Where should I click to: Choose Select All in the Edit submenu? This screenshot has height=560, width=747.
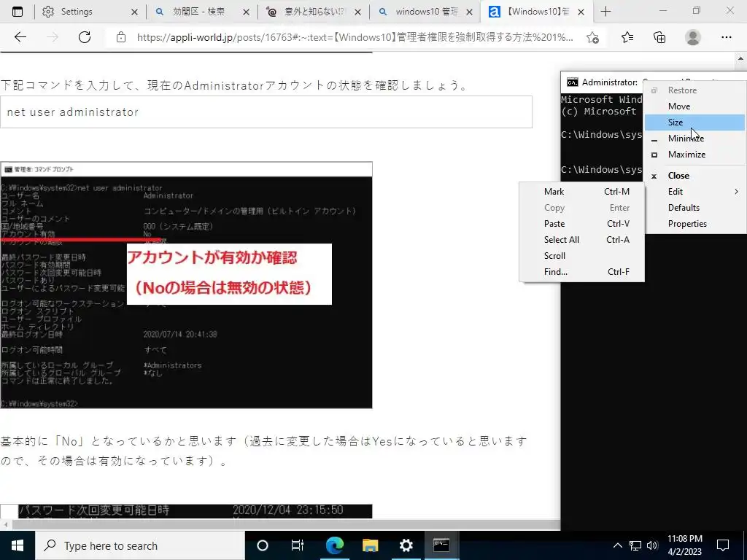(581, 239)
